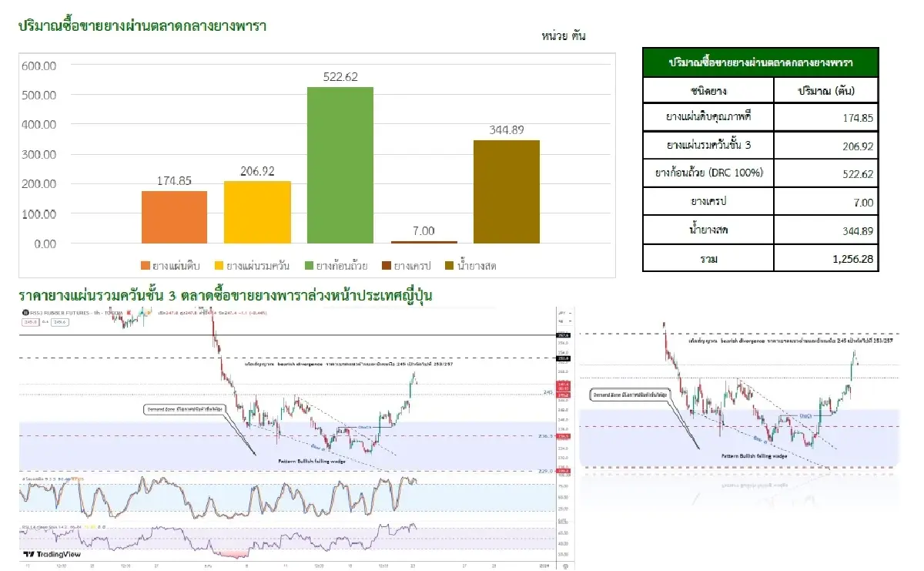Viewport: 924px width, 571px height.
Task: Select the yellow 206.92 bar in the chart
Action: (257, 213)
